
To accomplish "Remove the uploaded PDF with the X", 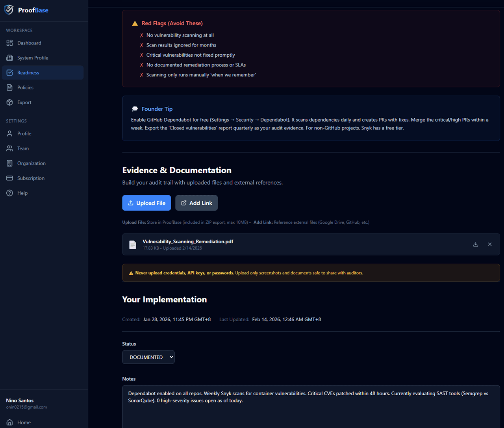I will pyautogui.click(x=490, y=244).
